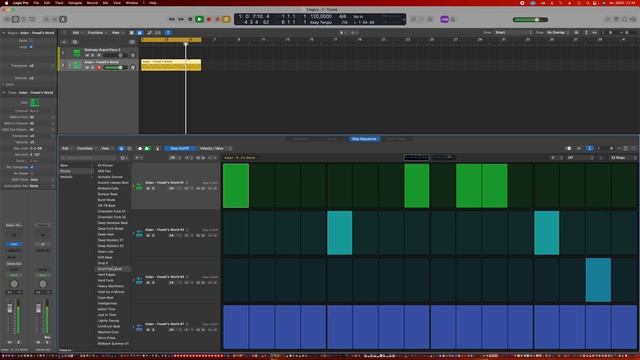Click the first green step in the top sequencer row
The height and width of the screenshot is (360, 640).
236,186
